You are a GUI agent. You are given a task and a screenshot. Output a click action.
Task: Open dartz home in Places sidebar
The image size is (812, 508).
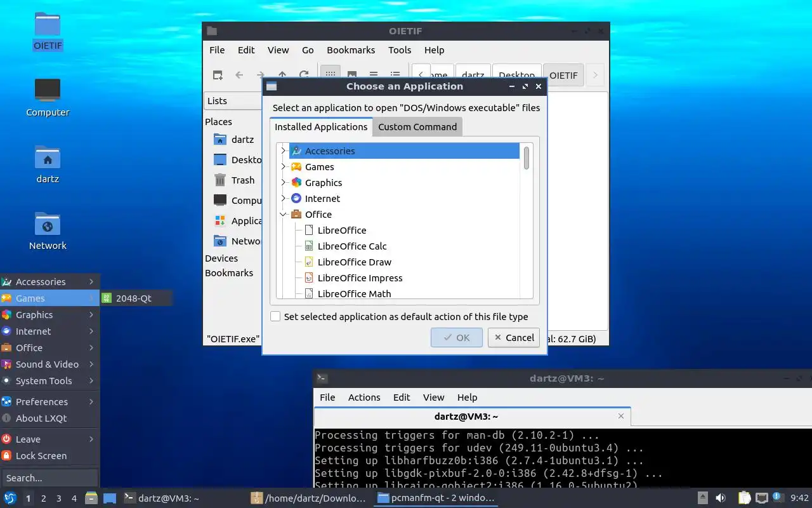point(234,139)
